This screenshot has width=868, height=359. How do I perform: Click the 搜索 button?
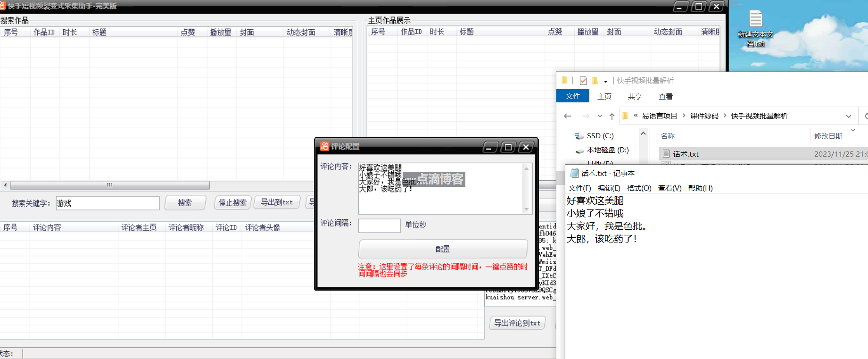(185, 203)
